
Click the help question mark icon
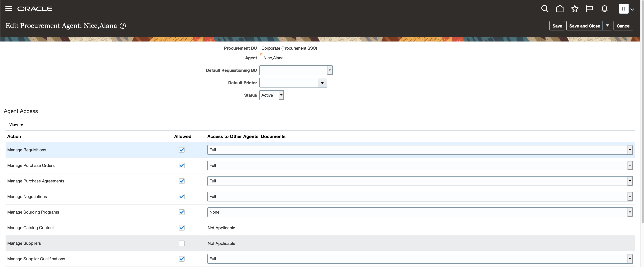(123, 26)
